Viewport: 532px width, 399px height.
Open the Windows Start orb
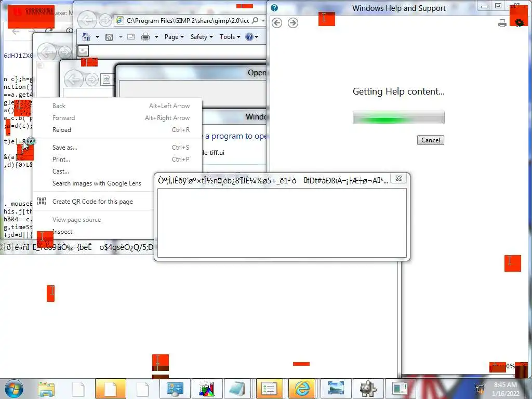click(x=14, y=389)
